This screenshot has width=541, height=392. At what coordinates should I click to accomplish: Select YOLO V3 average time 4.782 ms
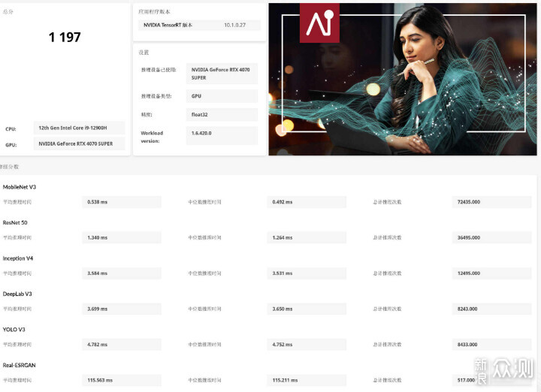pyautogui.click(x=122, y=345)
